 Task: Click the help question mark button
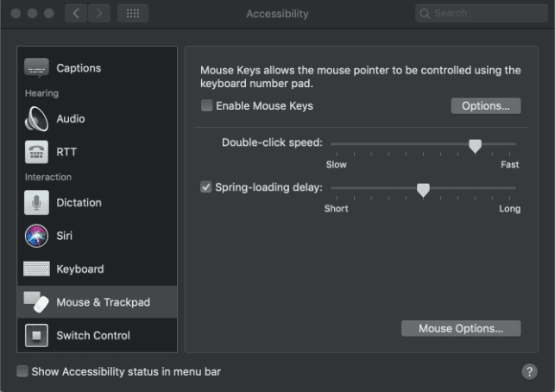click(530, 371)
